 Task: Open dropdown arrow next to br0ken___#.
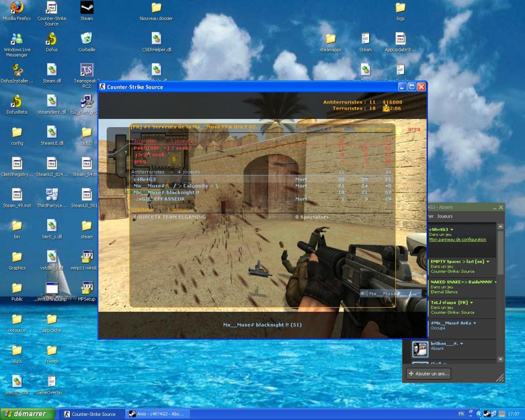[x=462, y=344]
